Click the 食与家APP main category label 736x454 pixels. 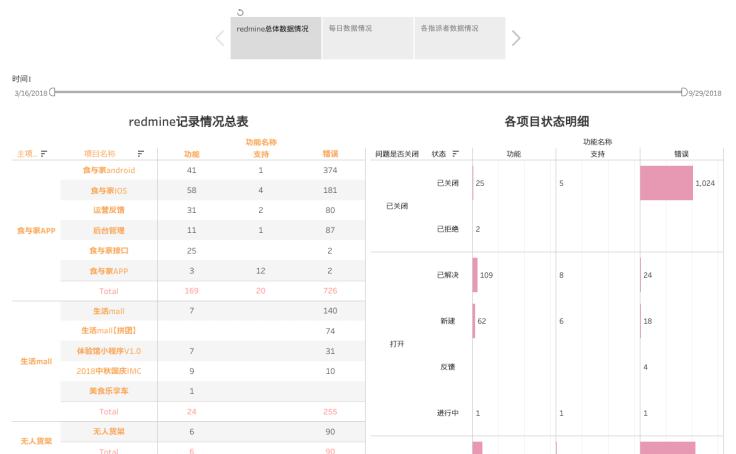click(36, 230)
